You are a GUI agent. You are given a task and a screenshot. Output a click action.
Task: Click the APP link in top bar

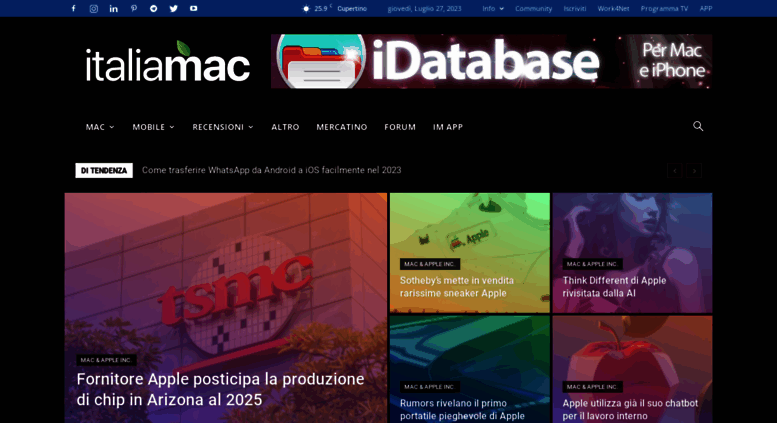(x=706, y=8)
